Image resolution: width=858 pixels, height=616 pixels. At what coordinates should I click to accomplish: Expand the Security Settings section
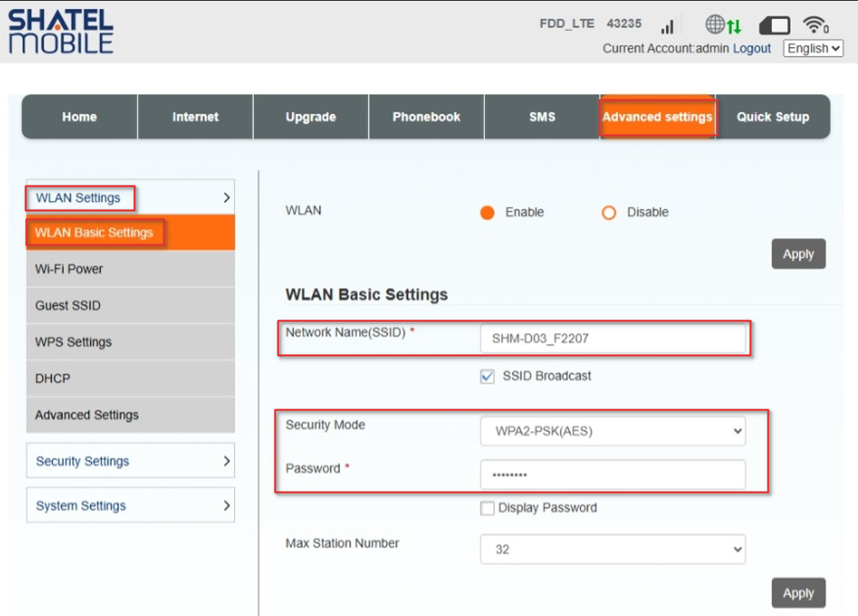(x=130, y=461)
